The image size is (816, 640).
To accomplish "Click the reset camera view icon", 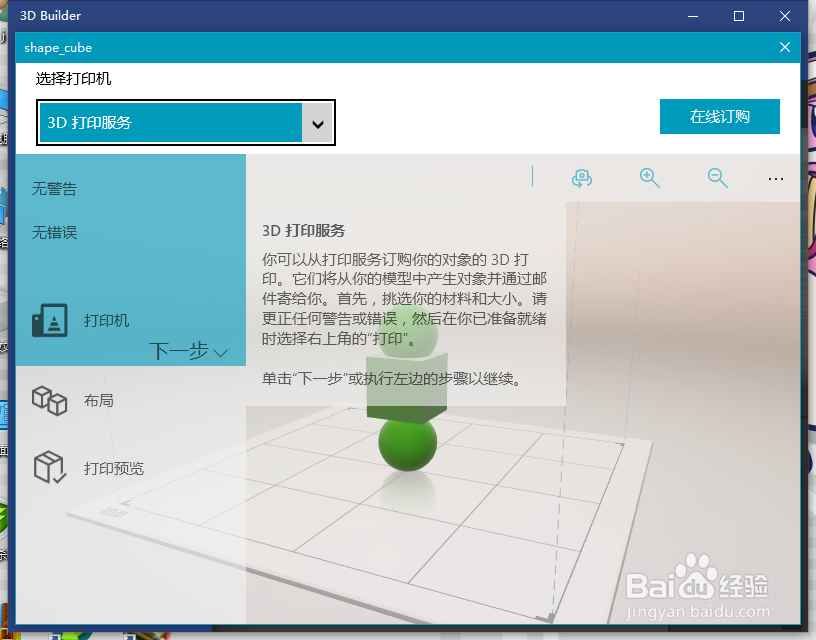I will tap(582, 178).
